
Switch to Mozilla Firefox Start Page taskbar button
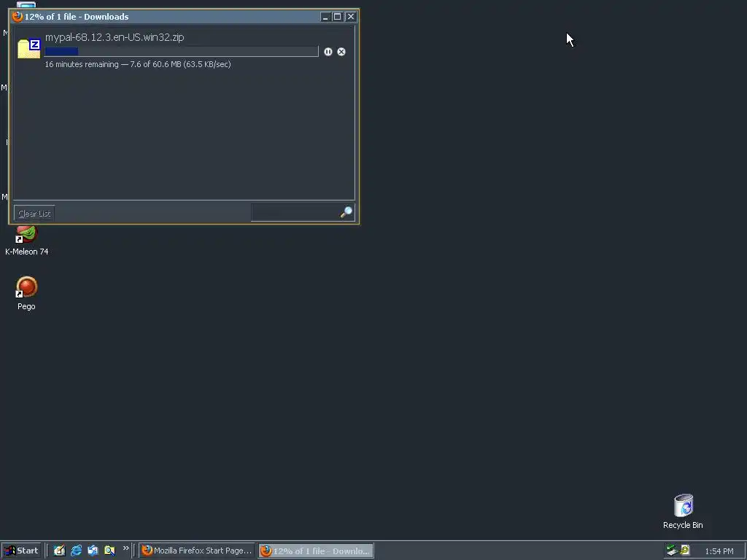[197, 551]
